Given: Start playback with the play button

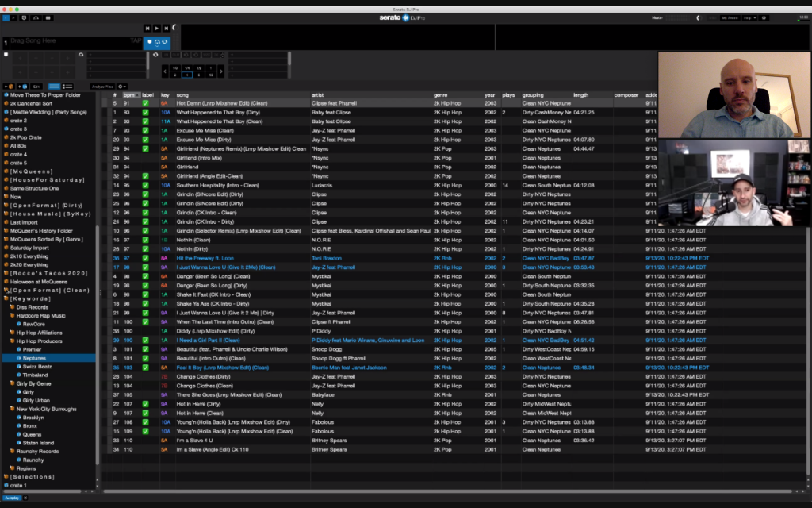Looking at the screenshot, I should 157,28.
